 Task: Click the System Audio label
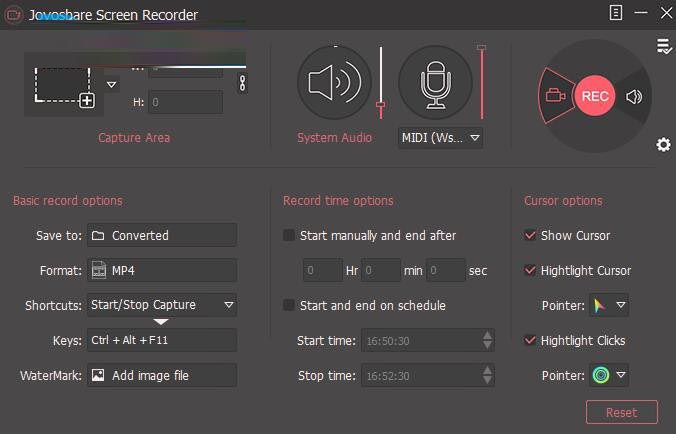[334, 137]
